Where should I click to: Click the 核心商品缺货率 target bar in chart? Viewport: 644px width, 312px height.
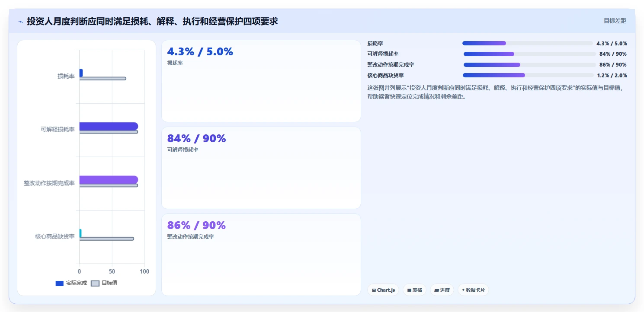coord(106,239)
